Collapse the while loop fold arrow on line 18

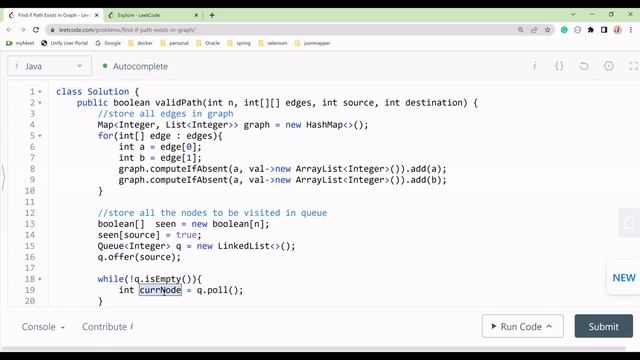[40, 279]
